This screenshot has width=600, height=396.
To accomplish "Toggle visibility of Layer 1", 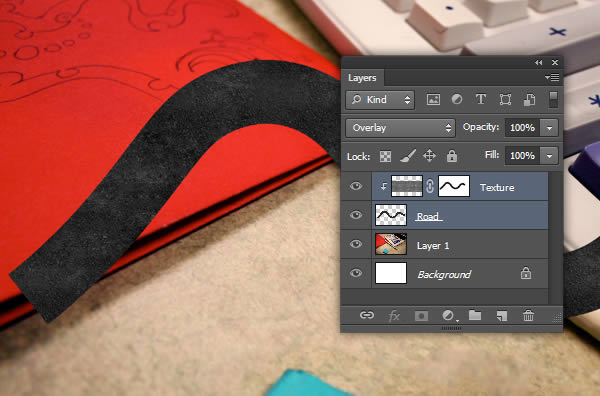I will pos(356,244).
